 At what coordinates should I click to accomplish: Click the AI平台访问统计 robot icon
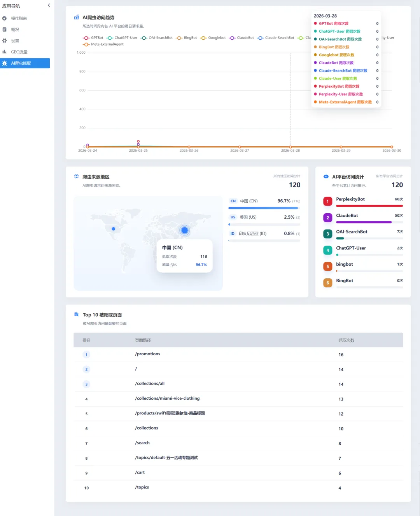tap(326, 176)
